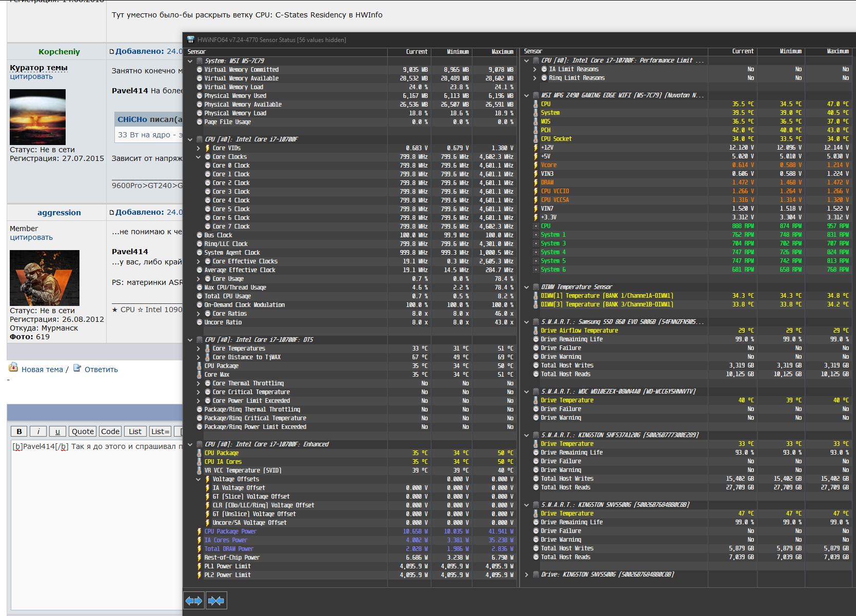Click the List button in reply editor

point(135,432)
